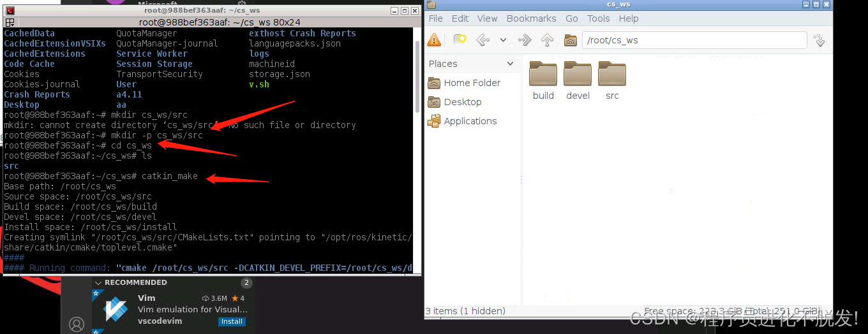The height and width of the screenshot is (334, 868).
Task: Select the src folder icon
Action: [x=612, y=75]
